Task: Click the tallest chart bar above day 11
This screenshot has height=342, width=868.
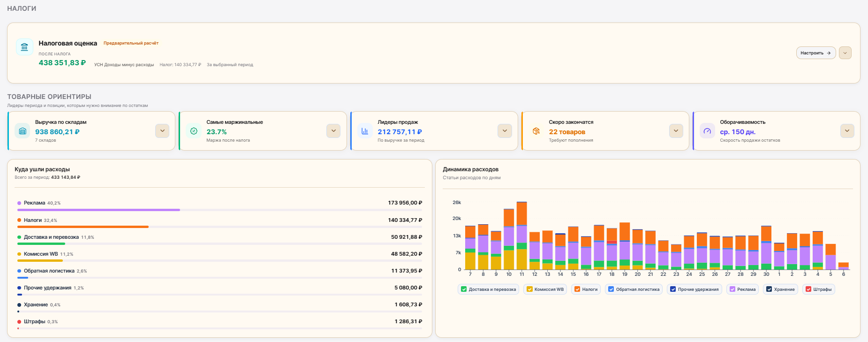Action: [x=521, y=236]
